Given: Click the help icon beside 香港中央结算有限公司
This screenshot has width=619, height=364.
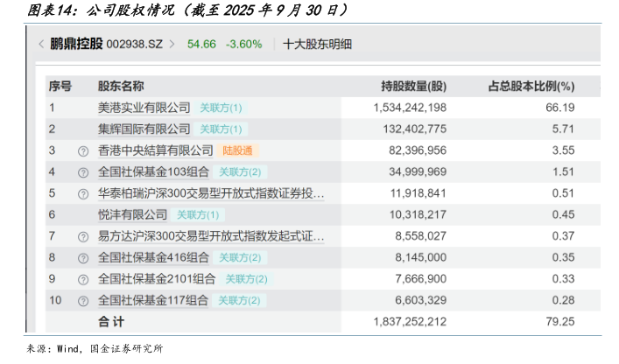Looking at the screenshot, I should [83, 150].
